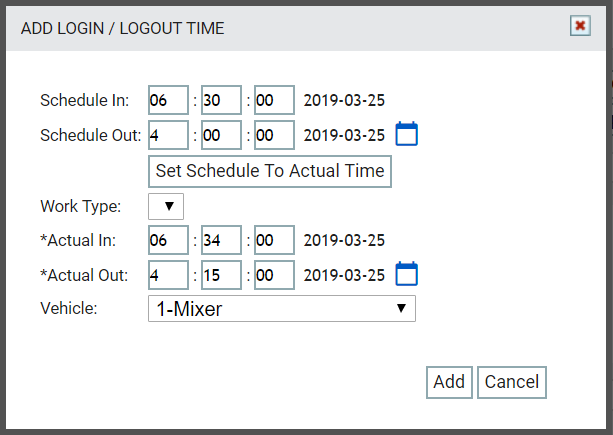Viewport: 613px width, 435px height.
Task: Edit the Actual In minutes field showing 34
Action: (221, 240)
